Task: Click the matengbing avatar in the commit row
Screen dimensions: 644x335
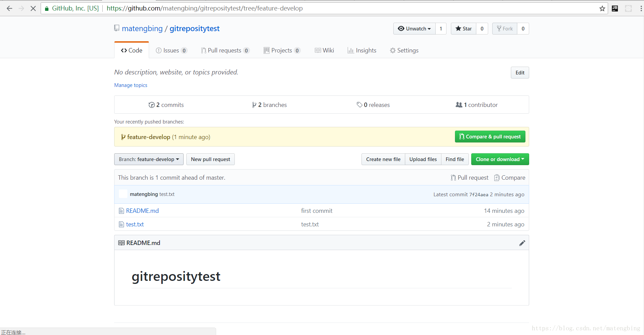Action: pos(123,194)
